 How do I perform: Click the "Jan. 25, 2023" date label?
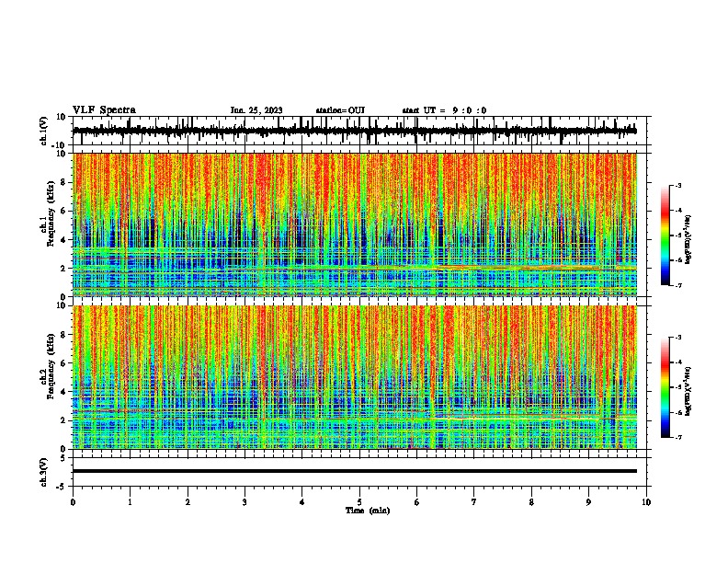pyautogui.click(x=256, y=110)
